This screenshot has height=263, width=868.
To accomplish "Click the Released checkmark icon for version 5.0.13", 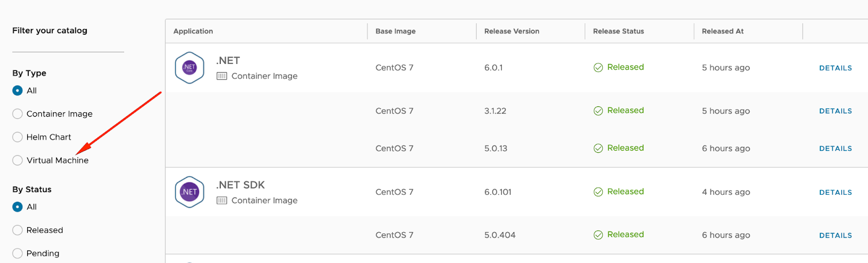I will pyautogui.click(x=598, y=149).
